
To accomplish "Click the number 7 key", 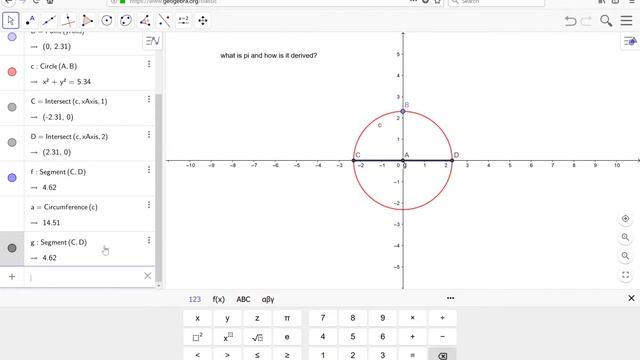I will click(323, 318).
